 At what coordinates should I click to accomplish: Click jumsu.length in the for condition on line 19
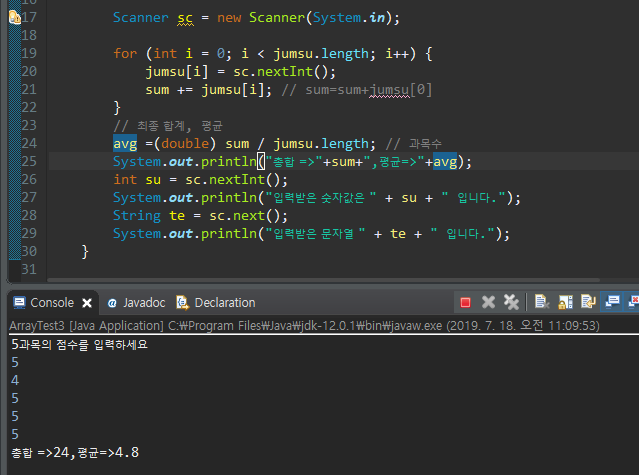click(321, 53)
